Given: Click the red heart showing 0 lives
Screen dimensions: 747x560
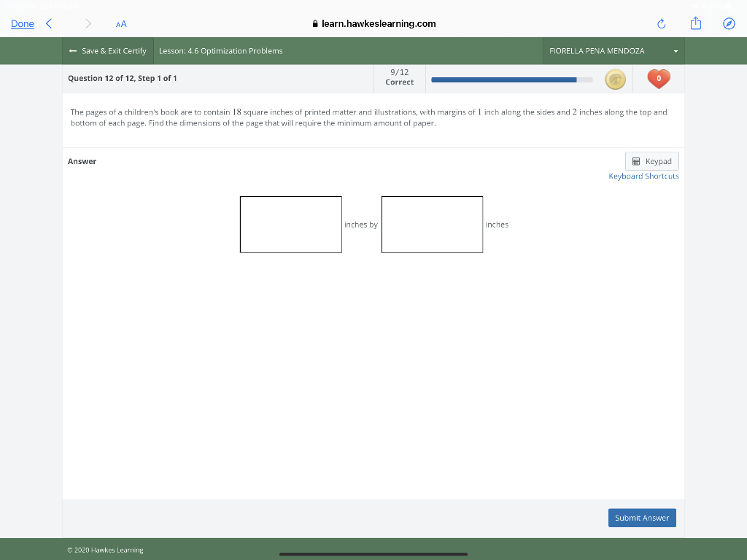Looking at the screenshot, I should point(658,78).
